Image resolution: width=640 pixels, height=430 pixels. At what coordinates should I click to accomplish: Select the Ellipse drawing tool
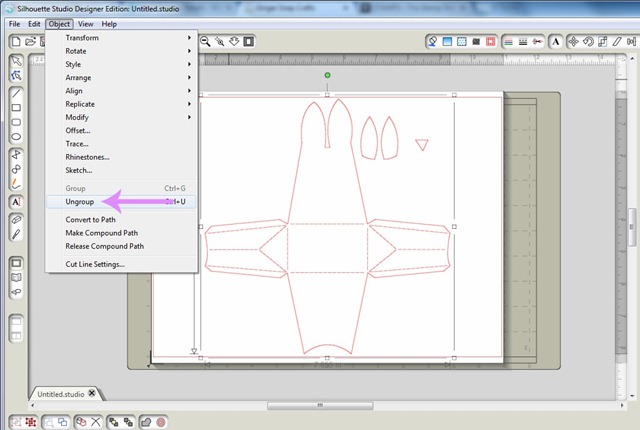16,137
